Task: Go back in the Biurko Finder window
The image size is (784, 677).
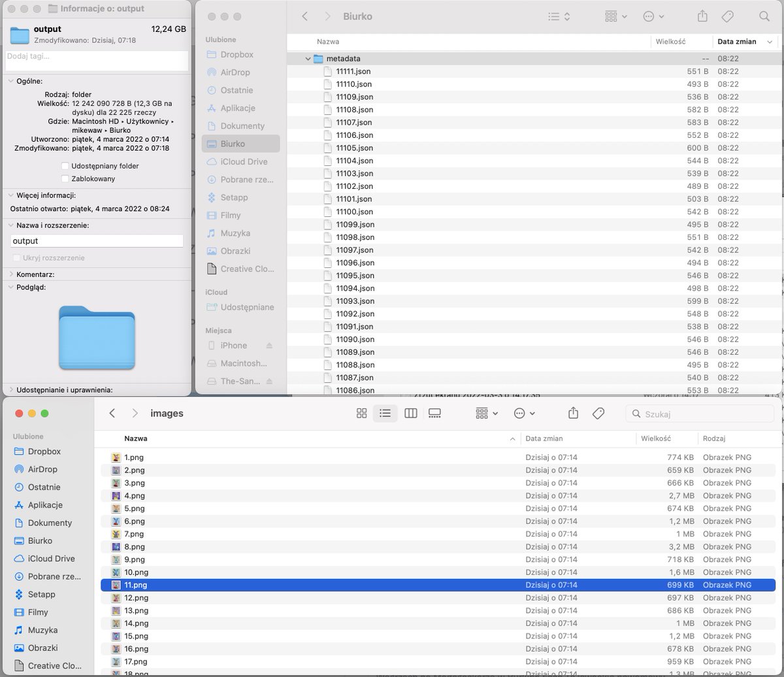Action: point(305,16)
